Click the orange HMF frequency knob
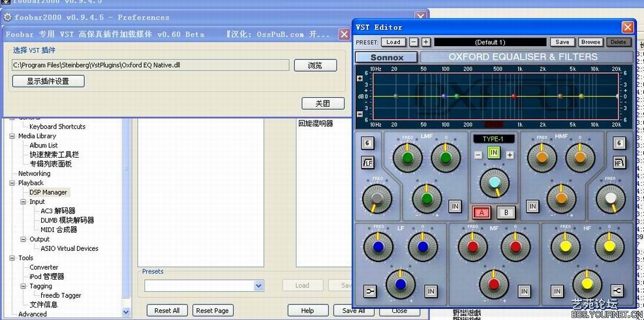644x320 pixels. point(542,158)
